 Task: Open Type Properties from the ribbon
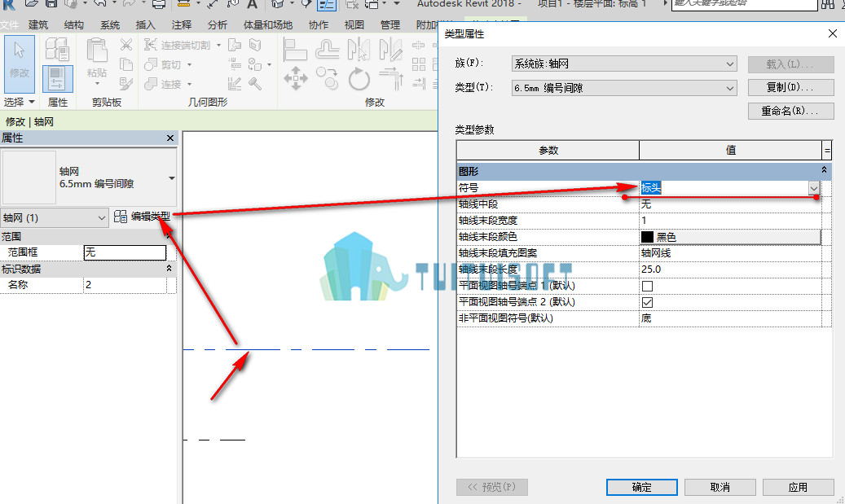click(x=57, y=50)
